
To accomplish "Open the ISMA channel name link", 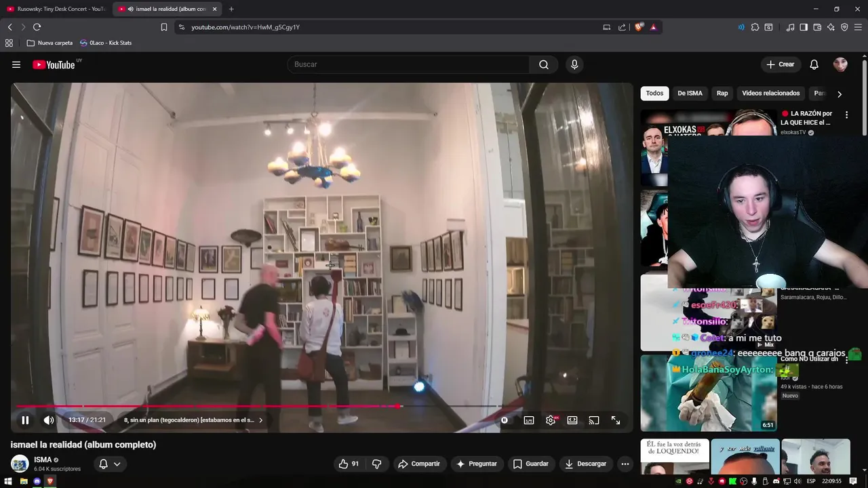I will click(x=43, y=460).
